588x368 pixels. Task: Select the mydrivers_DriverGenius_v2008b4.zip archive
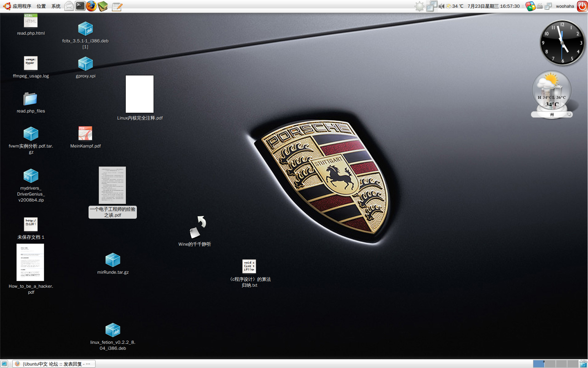pyautogui.click(x=31, y=176)
